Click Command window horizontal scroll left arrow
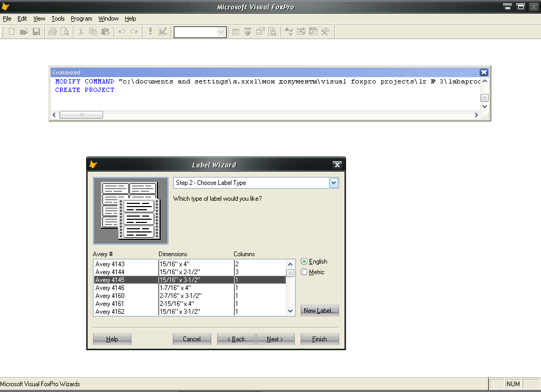 point(54,115)
